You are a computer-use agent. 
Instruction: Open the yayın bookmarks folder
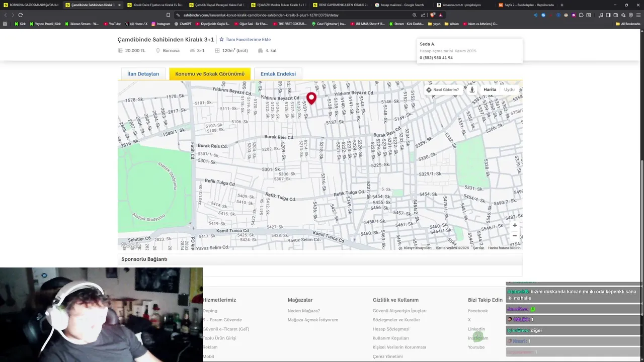434,24
